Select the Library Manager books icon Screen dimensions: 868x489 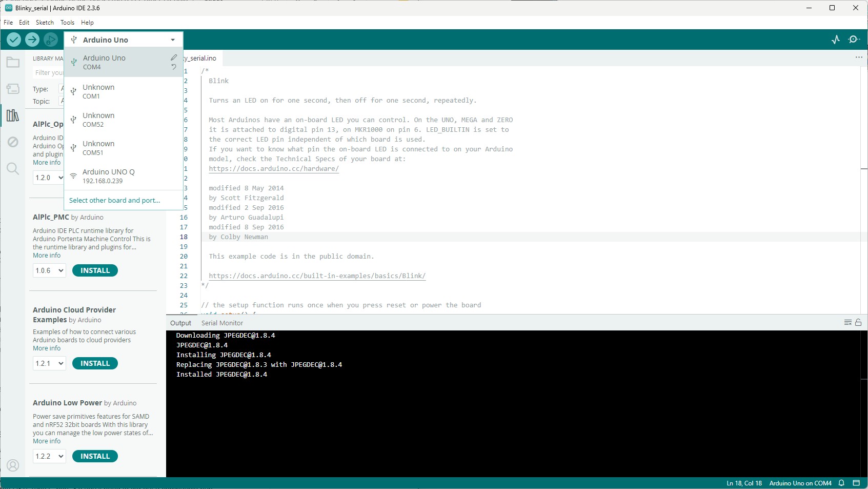(13, 115)
